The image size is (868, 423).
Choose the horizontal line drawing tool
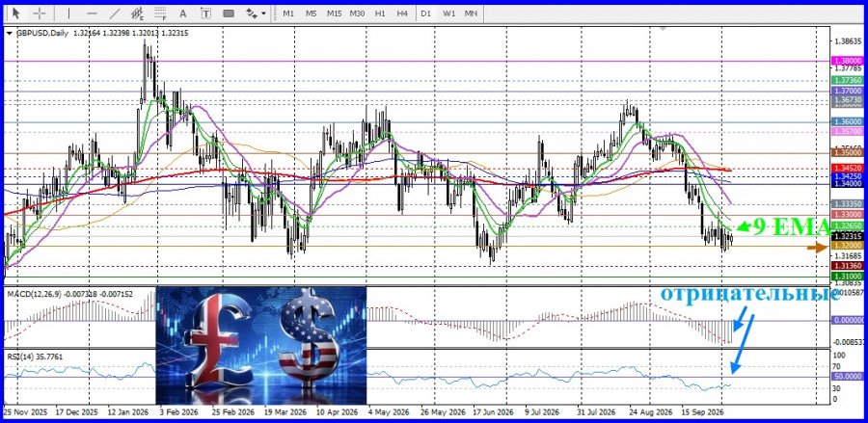(x=92, y=13)
